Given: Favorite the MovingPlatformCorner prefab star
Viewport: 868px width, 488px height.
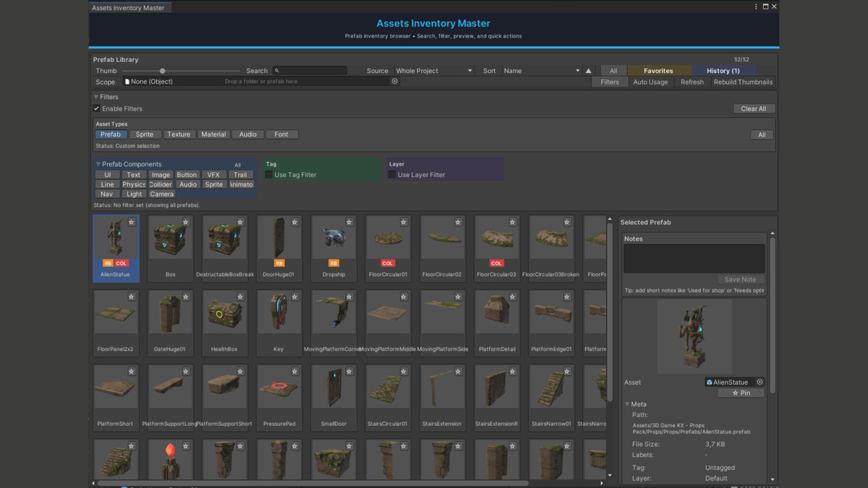Looking at the screenshot, I should [349, 297].
